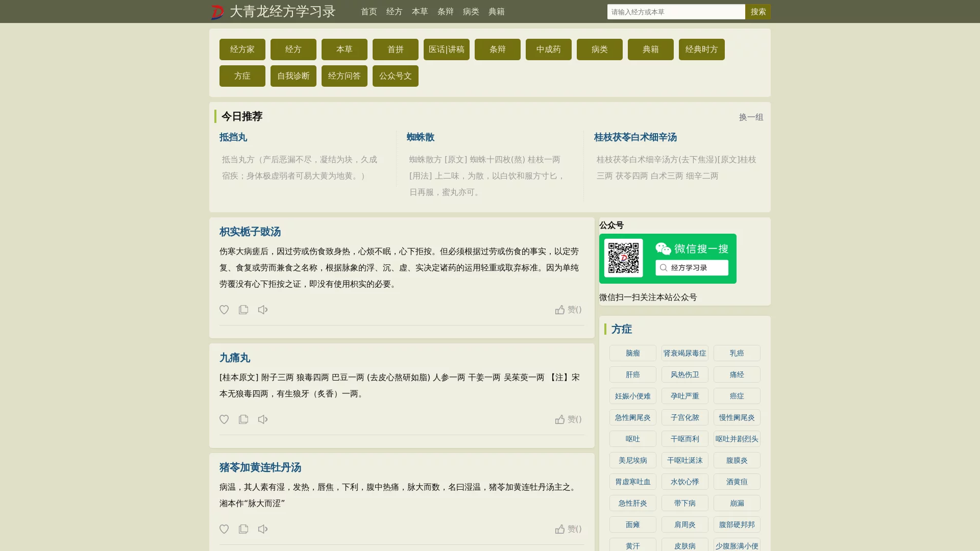Open 首页 in the top navigation
This screenshot has height=551, width=980.
point(369,11)
